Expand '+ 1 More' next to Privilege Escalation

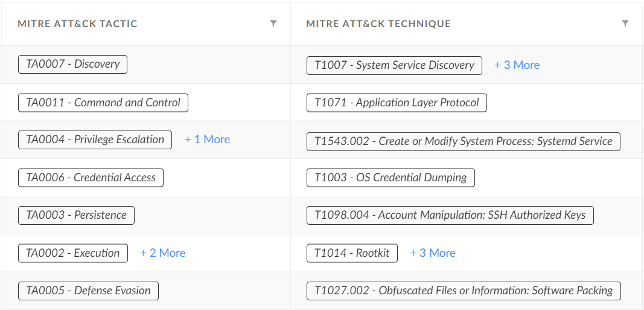pyautogui.click(x=207, y=140)
